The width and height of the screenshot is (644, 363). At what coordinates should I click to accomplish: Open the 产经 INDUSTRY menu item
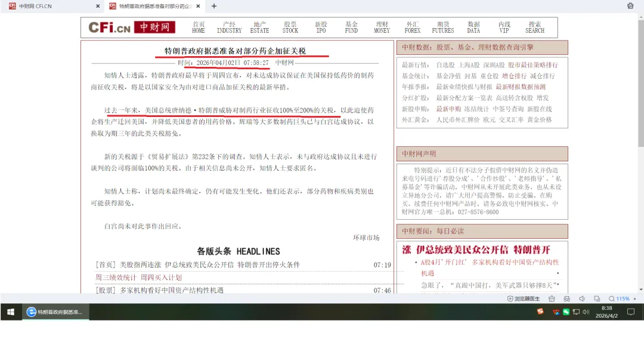coord(229,27)
